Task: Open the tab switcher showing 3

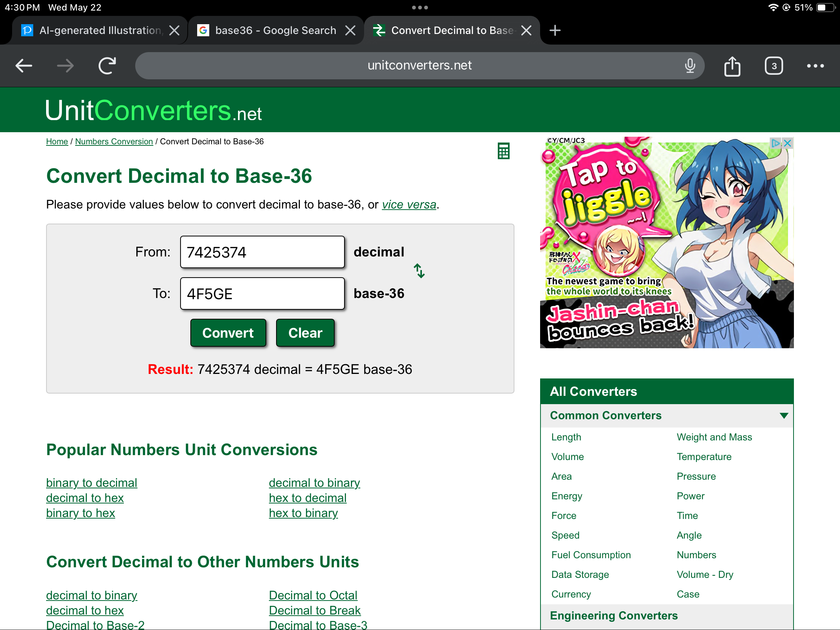Action: coord(773,66)
